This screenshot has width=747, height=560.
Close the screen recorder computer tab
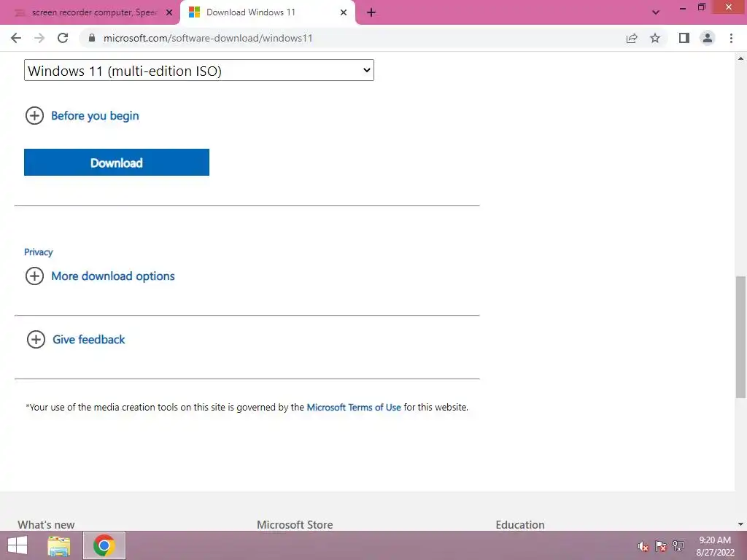[169, 12]
